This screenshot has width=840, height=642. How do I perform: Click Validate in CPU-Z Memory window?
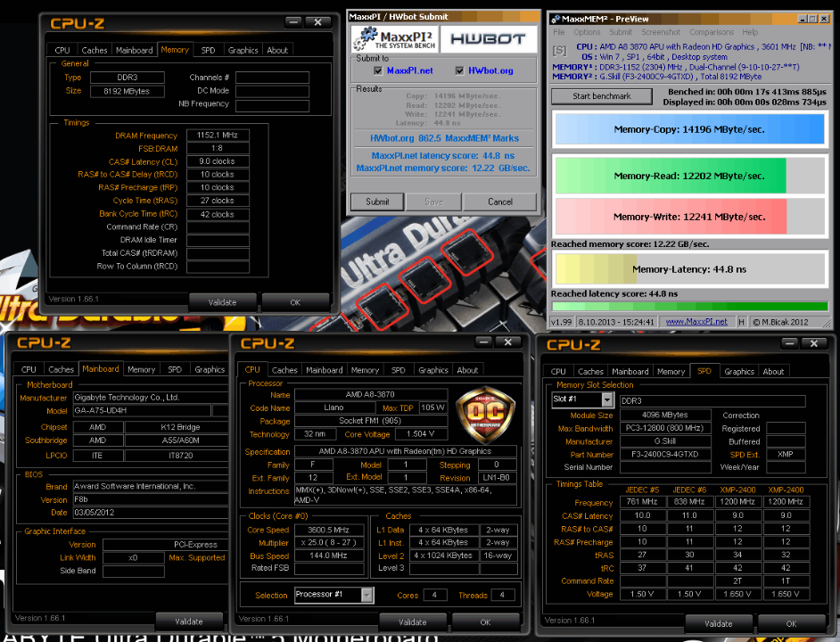pos(222,302)
